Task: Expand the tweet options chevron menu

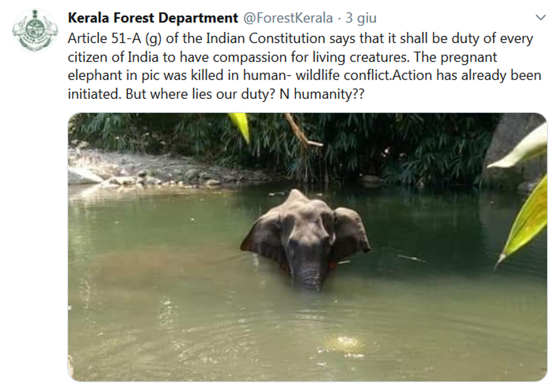Action: click(x=540, y=18)
